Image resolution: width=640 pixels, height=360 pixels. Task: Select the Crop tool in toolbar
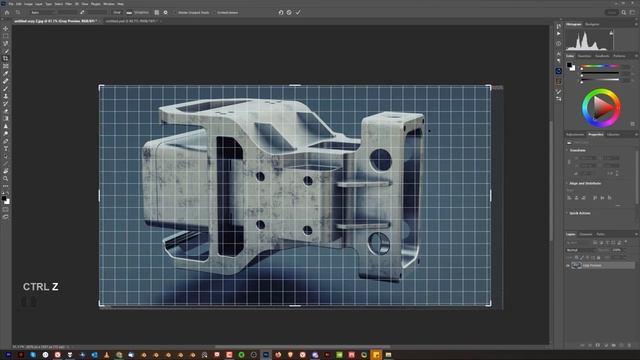pos(6,58)
